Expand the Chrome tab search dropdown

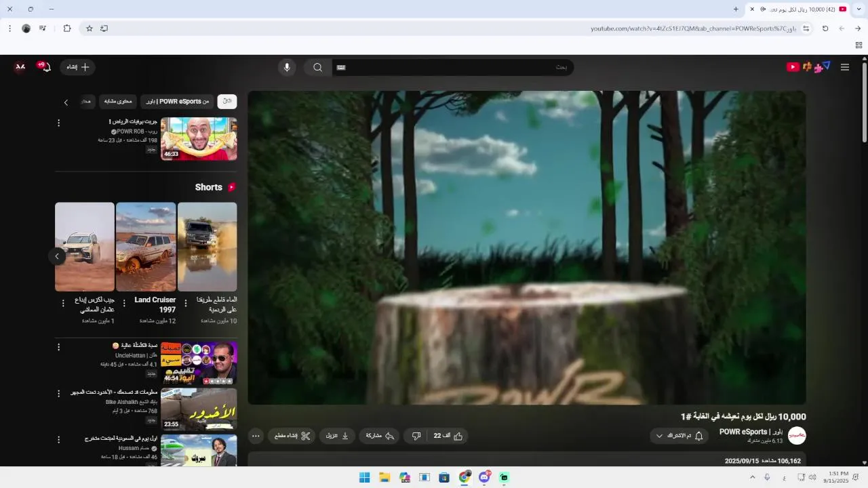(859, 9)
